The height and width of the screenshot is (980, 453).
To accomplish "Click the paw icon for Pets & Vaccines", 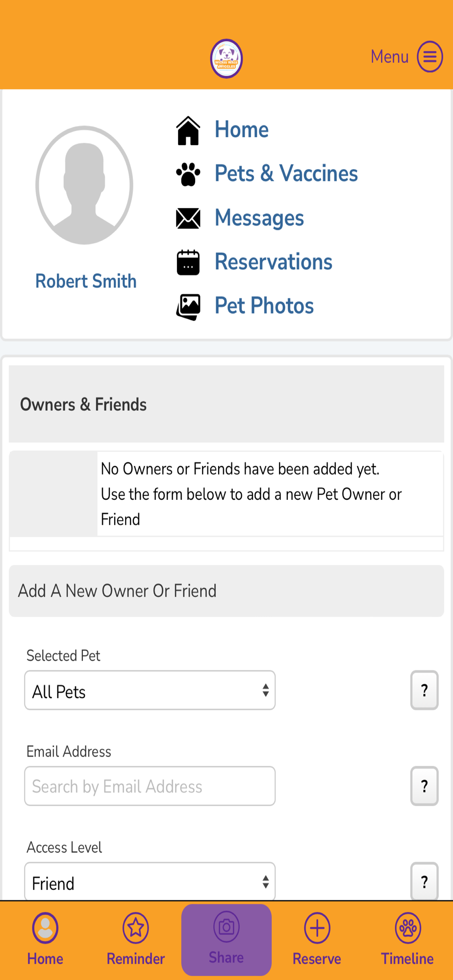I will click(x=188, y=174).
